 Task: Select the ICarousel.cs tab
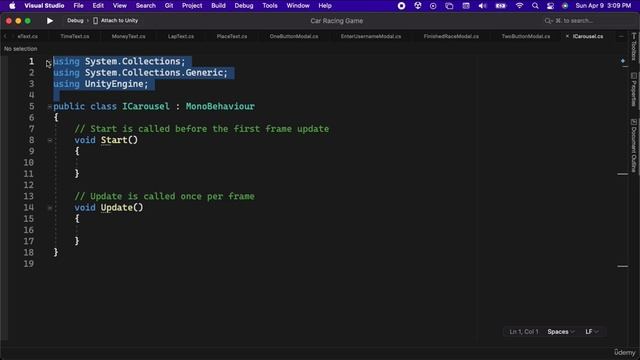coord(588,36)
